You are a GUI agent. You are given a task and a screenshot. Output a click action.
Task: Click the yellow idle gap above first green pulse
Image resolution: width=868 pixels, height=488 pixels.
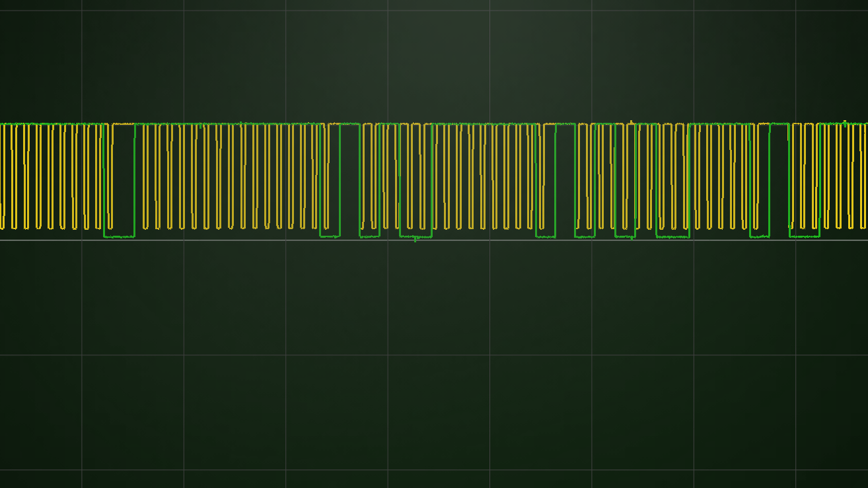coord(124,124)
